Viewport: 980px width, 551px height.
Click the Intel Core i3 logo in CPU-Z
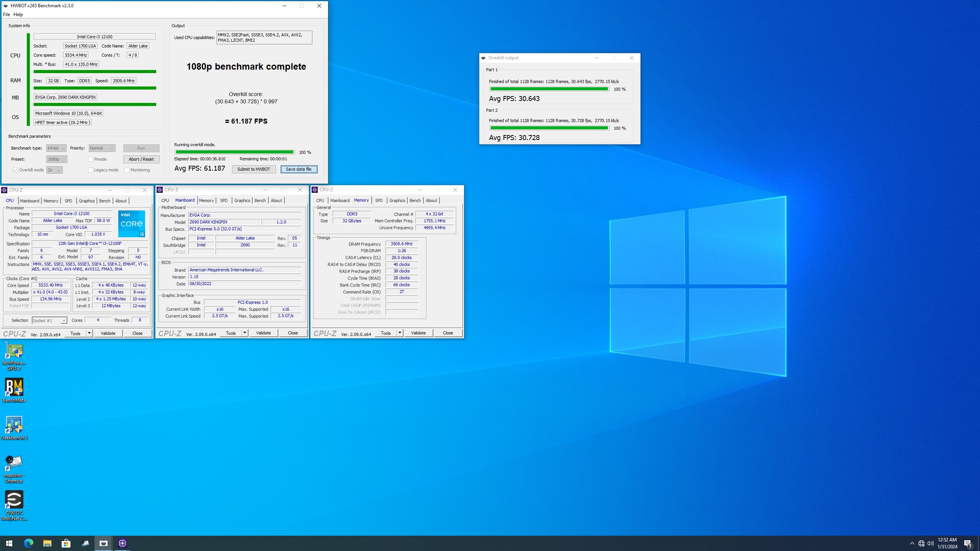(132, 223)
